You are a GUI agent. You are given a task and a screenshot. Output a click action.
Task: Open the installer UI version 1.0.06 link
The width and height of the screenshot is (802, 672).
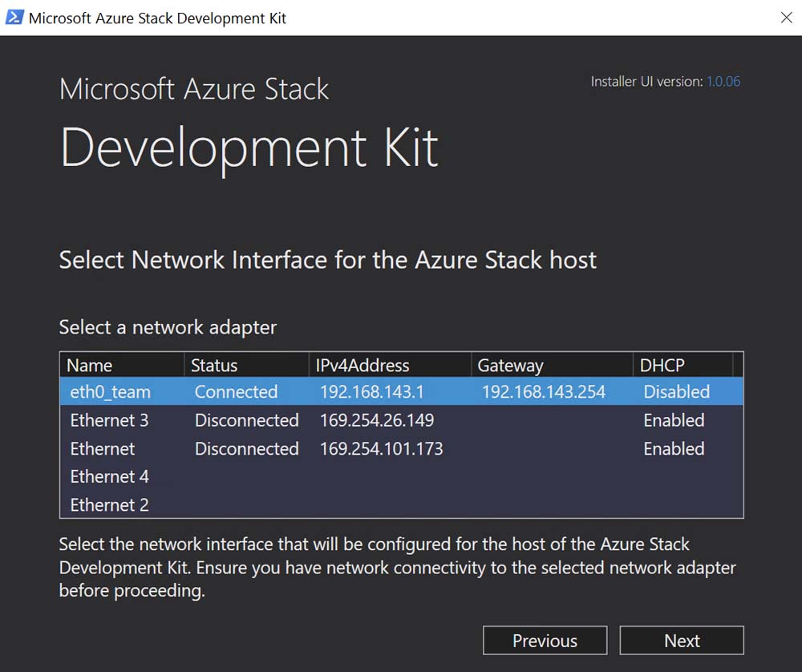(x=723, y=82)
